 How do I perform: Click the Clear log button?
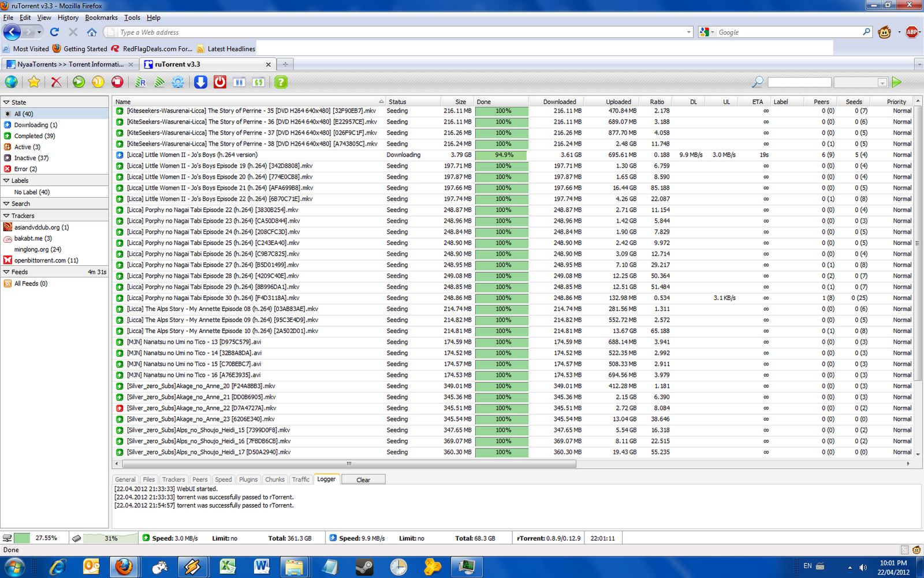(363, 480)
